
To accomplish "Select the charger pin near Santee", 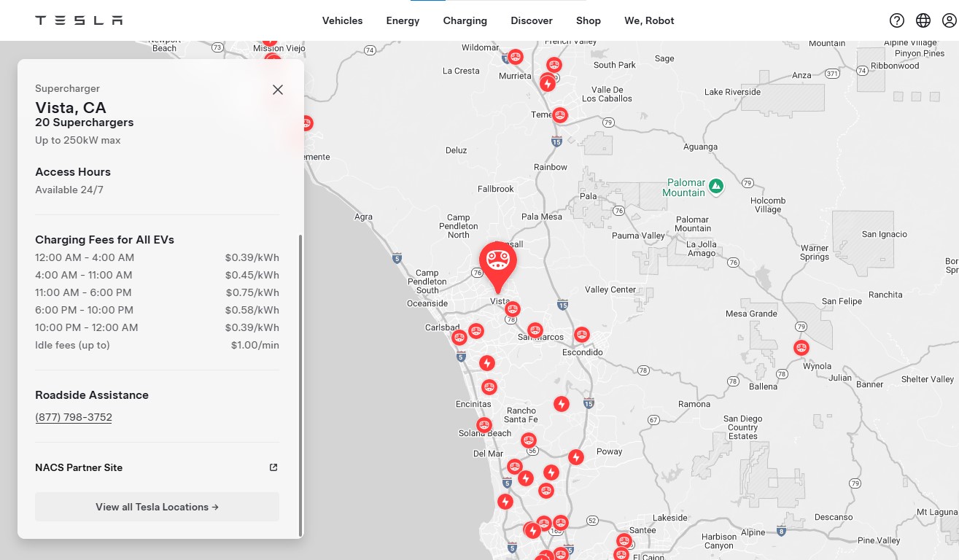I will coord(624,541).
